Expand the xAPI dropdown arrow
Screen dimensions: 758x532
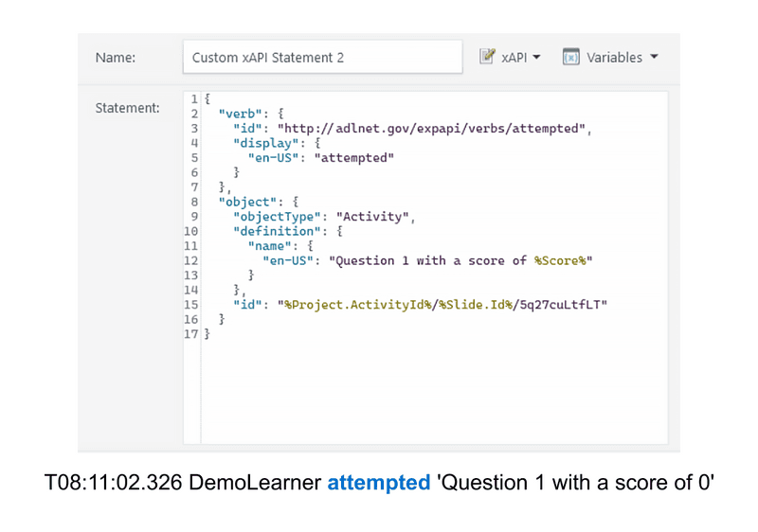[536, 57]
